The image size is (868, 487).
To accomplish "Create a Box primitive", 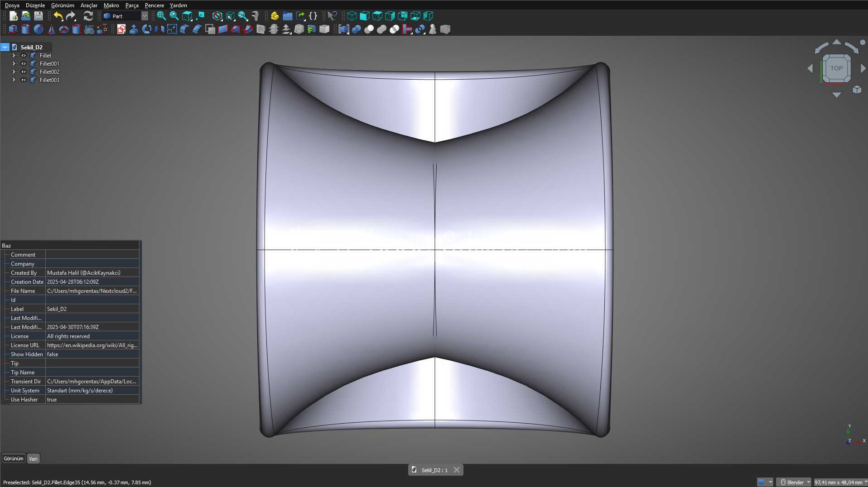I will [x=13, y=29].
